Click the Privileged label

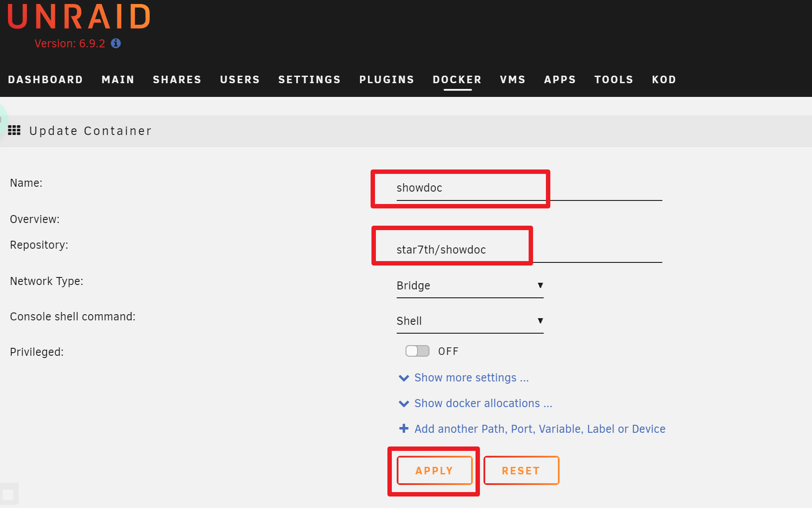[x=37, y=352]
